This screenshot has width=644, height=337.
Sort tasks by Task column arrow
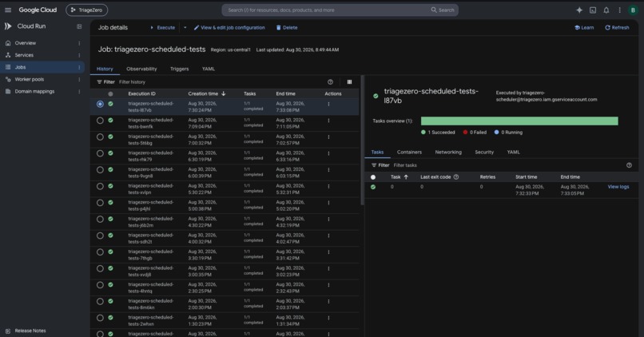coord(406,177)
